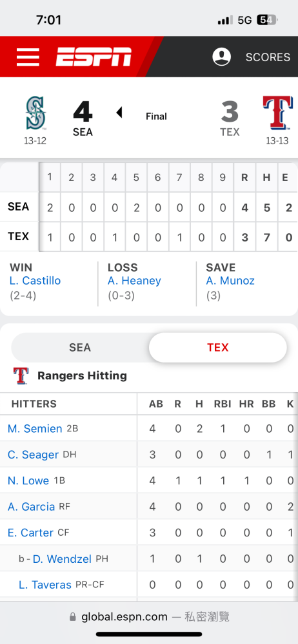Select the TEX hitting tab
This screenshot has height=644, width=298.
tap(218, 348)
